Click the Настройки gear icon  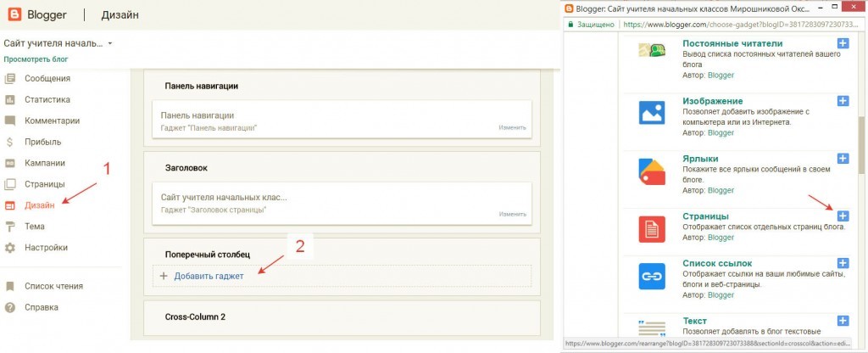(x=9, y=248)
